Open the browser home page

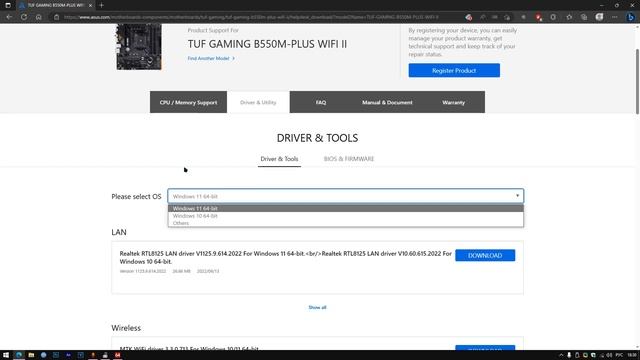(38, 17)
